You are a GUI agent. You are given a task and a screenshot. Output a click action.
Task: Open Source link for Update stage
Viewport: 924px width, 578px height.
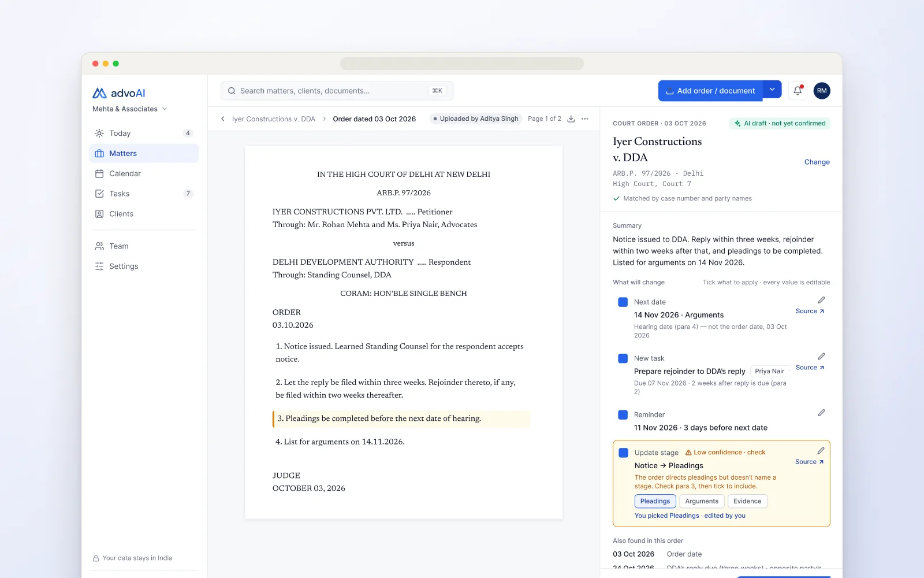[809, 462]
